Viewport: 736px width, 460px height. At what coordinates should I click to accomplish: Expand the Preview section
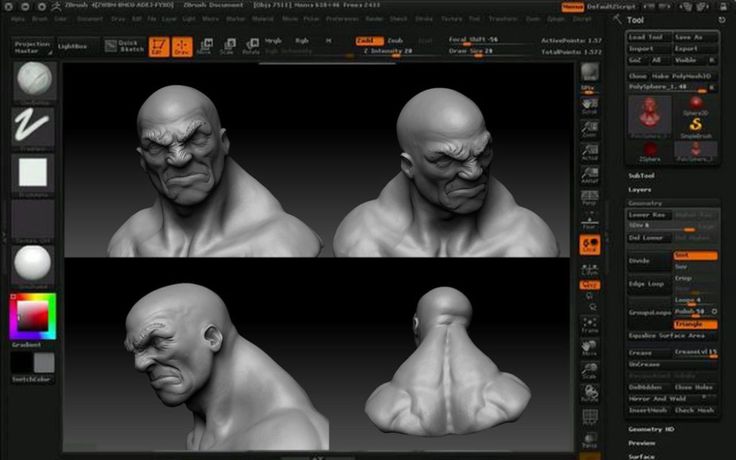641,443
